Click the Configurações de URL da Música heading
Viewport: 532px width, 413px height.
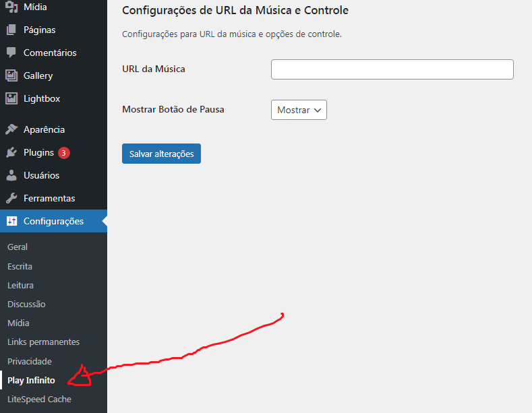pyautogui.click(x=235, y=10)
